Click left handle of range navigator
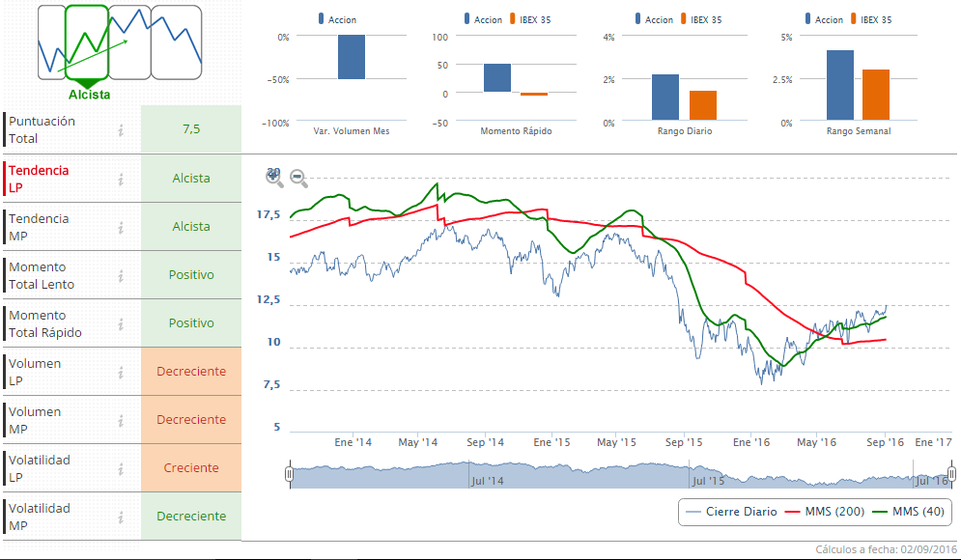 tap(289, 474)
